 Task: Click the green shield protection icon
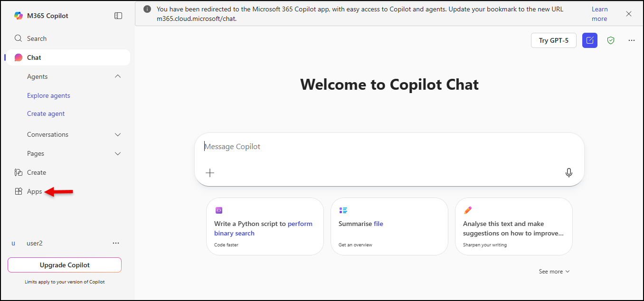[x=611, y=40]
